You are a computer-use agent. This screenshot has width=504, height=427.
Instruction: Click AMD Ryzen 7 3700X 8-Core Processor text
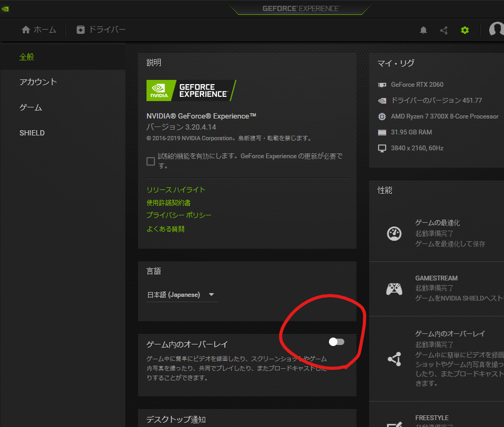pos(445,116)
